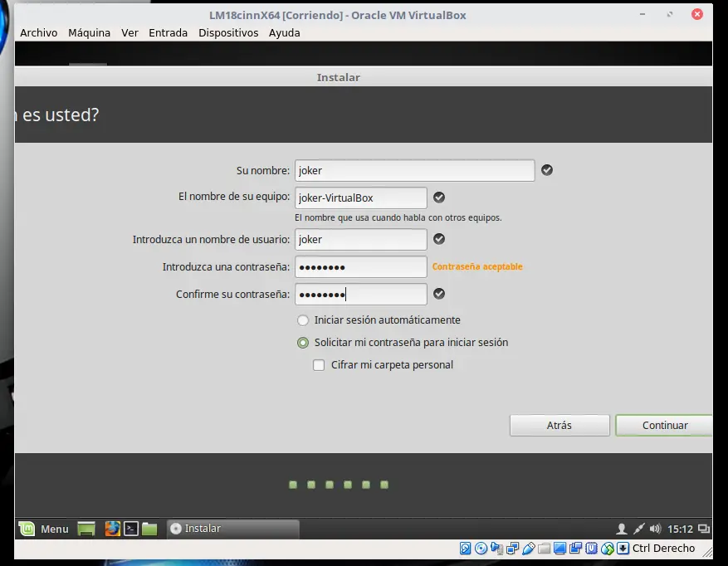Open the Ayuda menu

coord(284,33)
